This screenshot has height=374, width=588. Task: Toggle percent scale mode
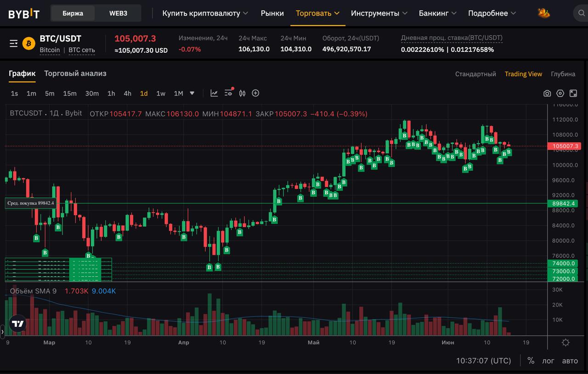click(531, 361)
